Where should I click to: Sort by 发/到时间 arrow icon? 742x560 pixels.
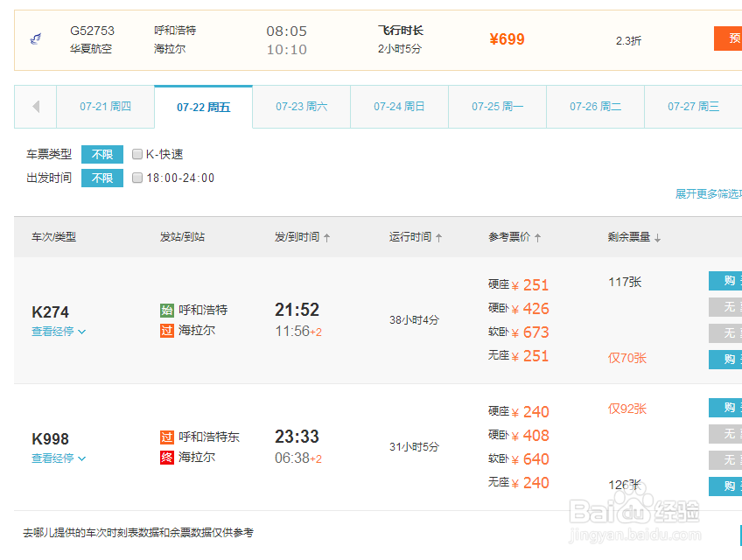click(327, 238)
